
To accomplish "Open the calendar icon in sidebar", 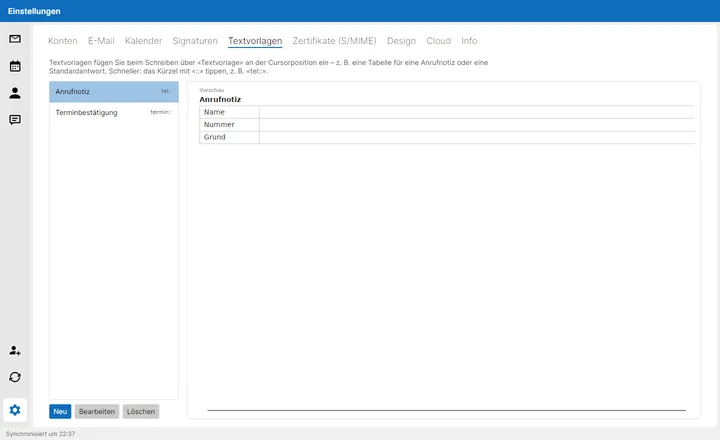I will tap(15, 66).
